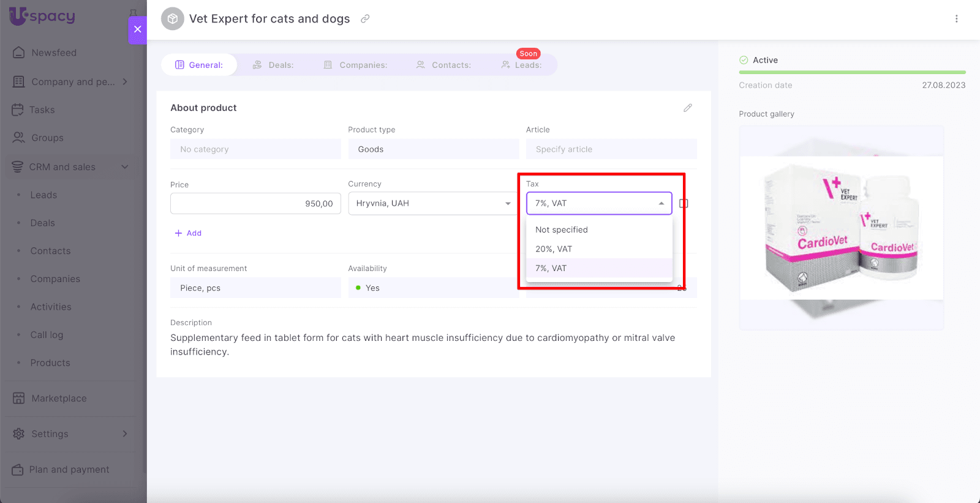
Task: Switch to the Companies tab
Action: [x=356, y=65]
